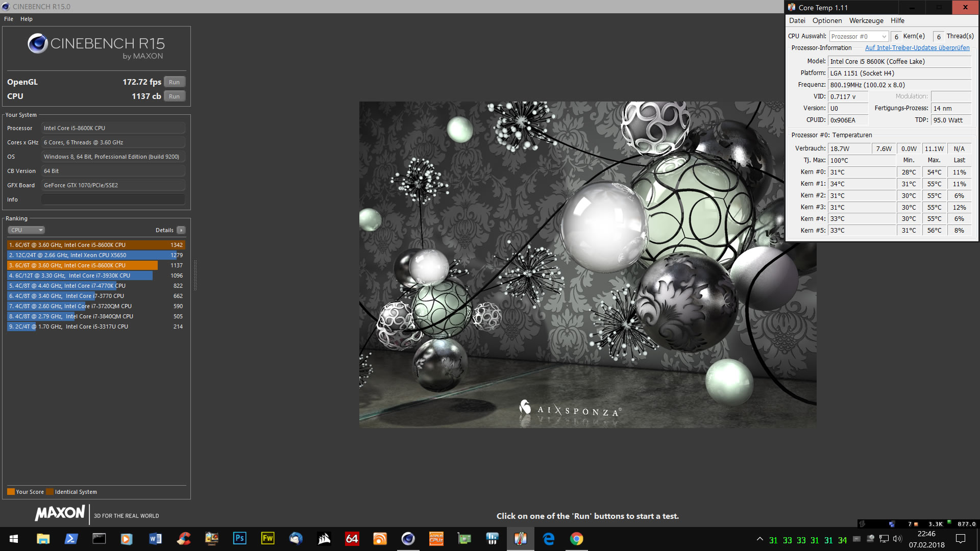The height and width of the screenshot is (551, 980).
Task: Run the CPU benchmark test
Action: [x=174, y=96]
